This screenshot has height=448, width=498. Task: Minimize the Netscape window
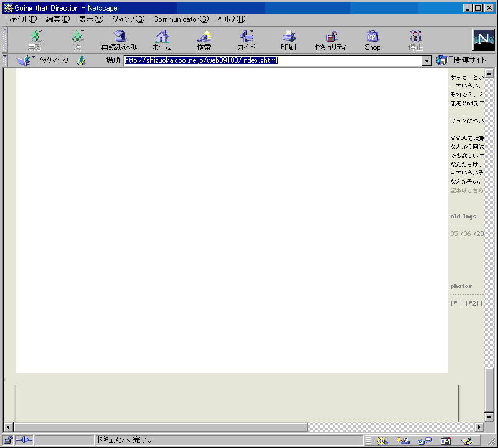(467, 8)
